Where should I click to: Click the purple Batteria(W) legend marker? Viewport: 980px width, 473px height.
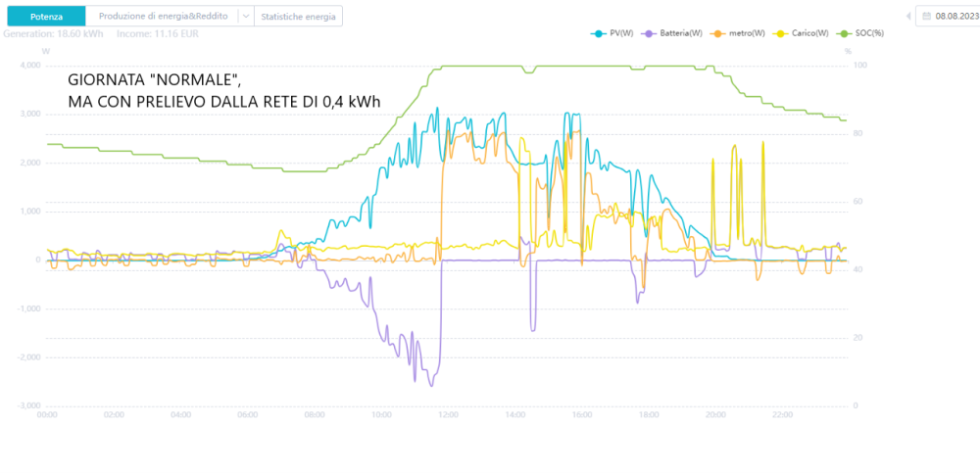coord(648,33)
